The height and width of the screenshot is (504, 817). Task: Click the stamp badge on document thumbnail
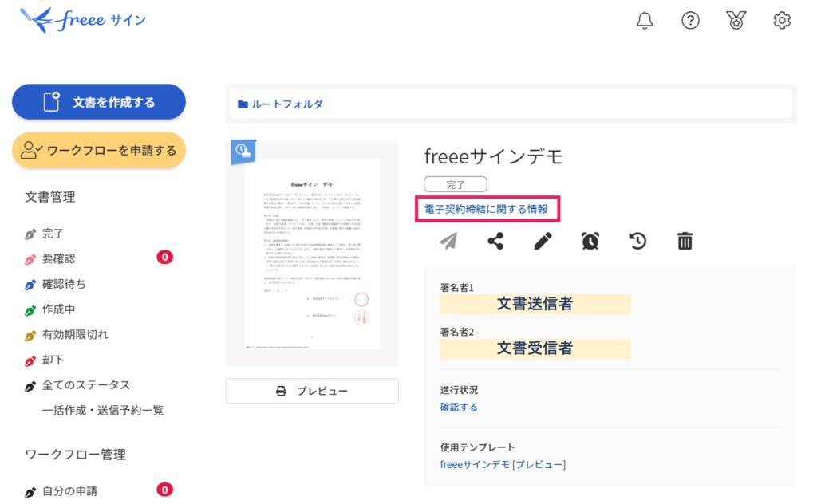click(x=243, y=152)
